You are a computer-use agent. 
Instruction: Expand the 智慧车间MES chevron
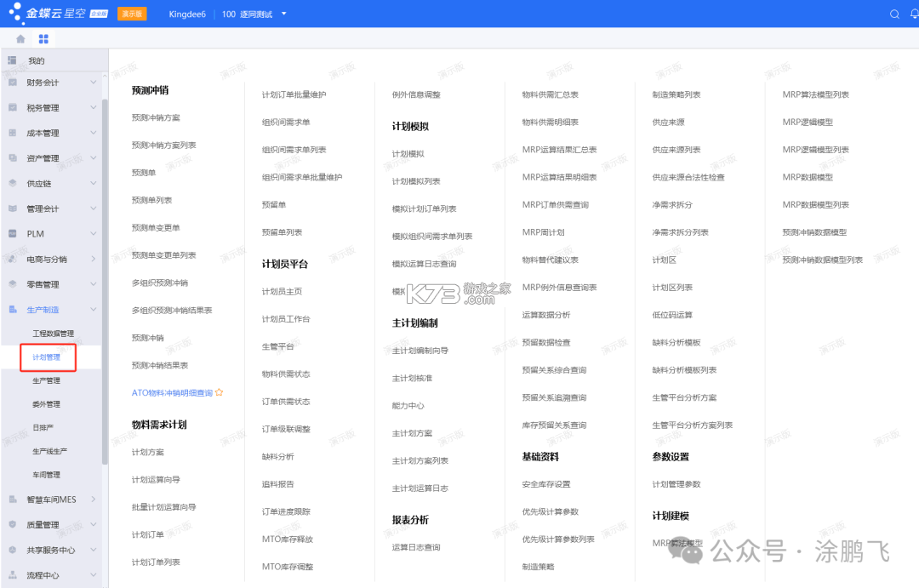(x=94, y=499)
